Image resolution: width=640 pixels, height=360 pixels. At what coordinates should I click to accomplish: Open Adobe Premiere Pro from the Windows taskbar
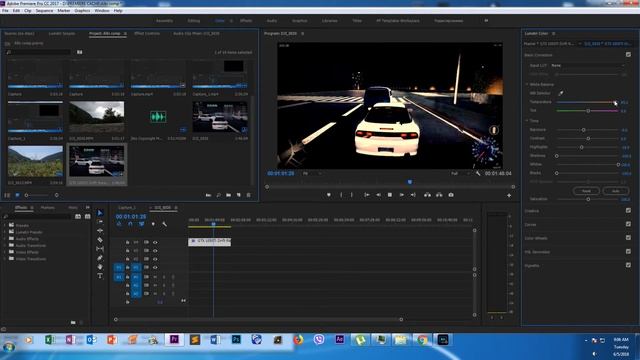(x=174, y=340)
